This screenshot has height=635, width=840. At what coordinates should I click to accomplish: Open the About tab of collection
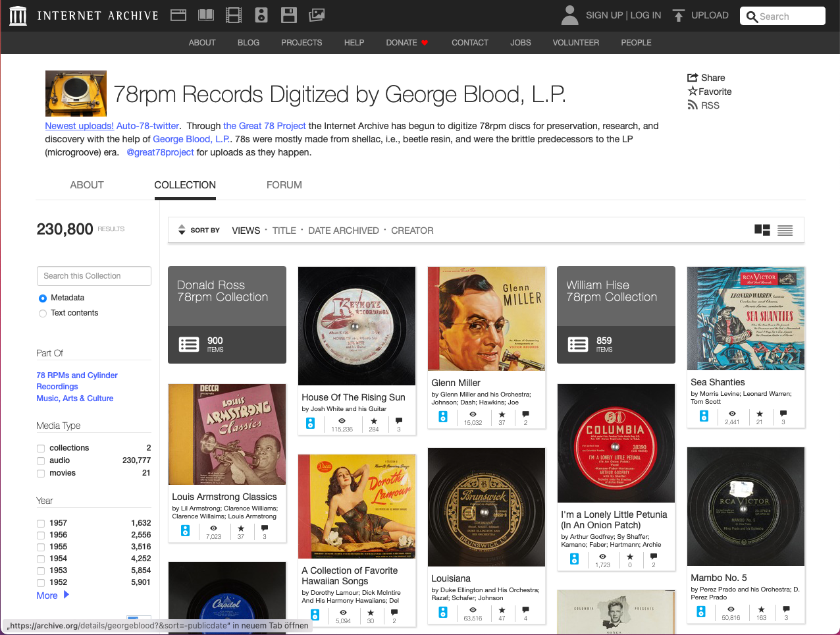[x=87, y=185]
